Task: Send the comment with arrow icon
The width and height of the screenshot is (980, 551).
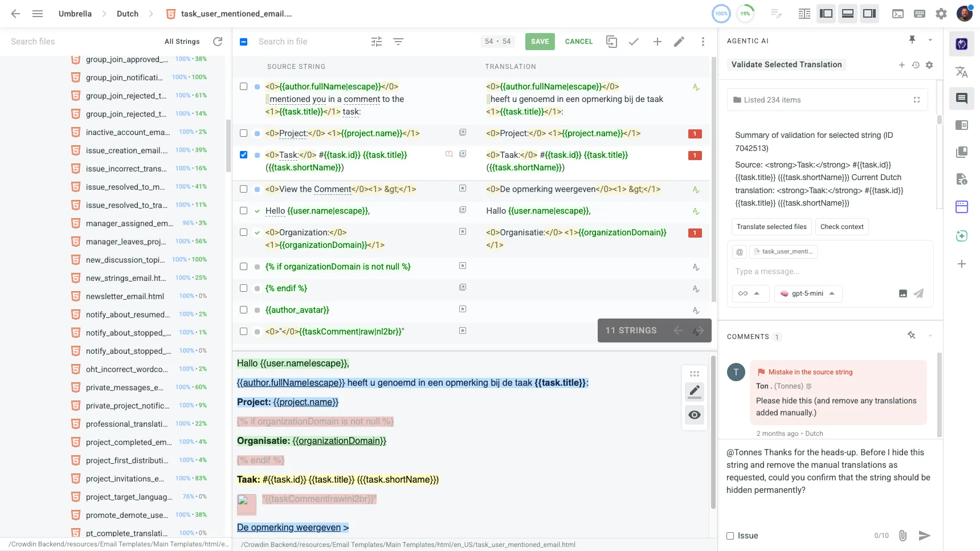Action: pyautogui.click(x=924, y=536)
